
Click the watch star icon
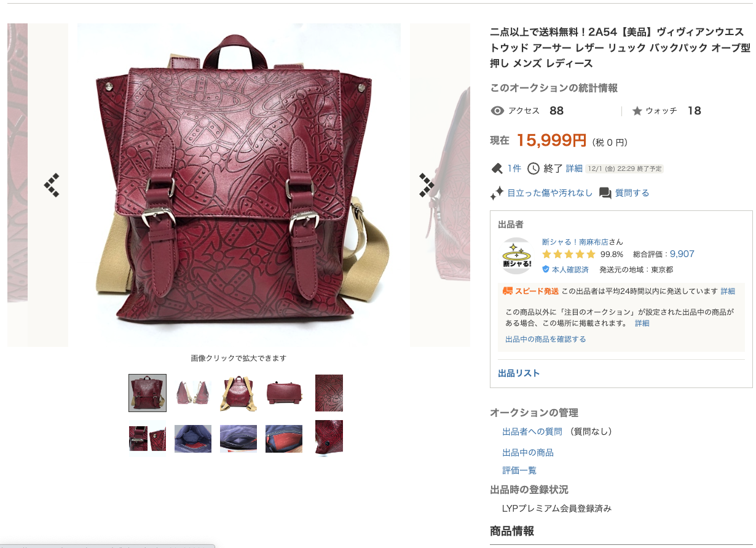click(x=637, y=111)
